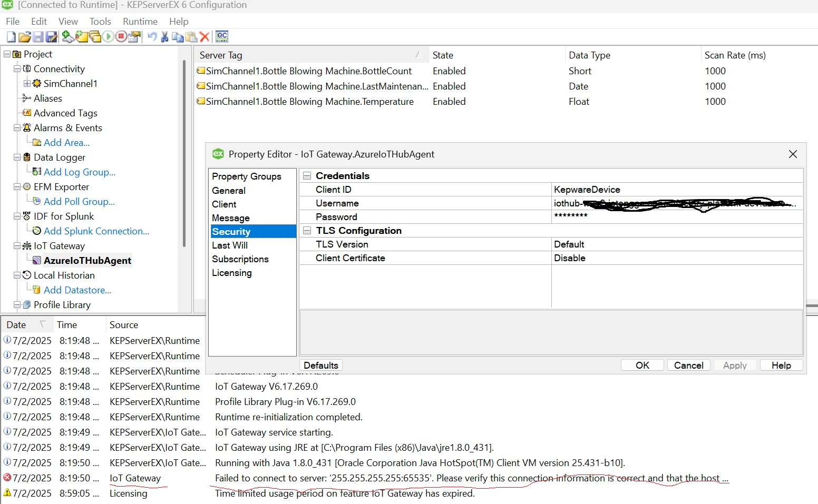
Task: Click the red X Delete icon
Action: click(204, 37)
